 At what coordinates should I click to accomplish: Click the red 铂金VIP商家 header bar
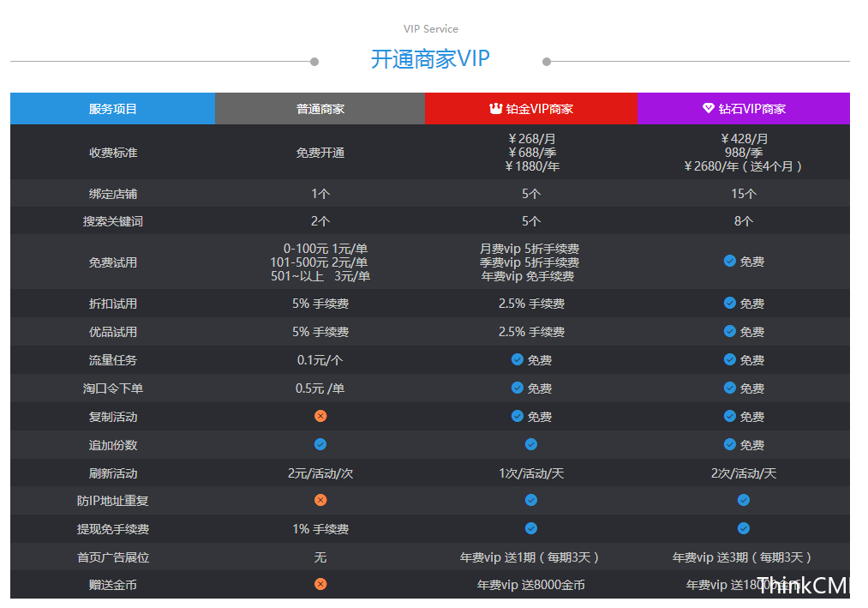531,108
